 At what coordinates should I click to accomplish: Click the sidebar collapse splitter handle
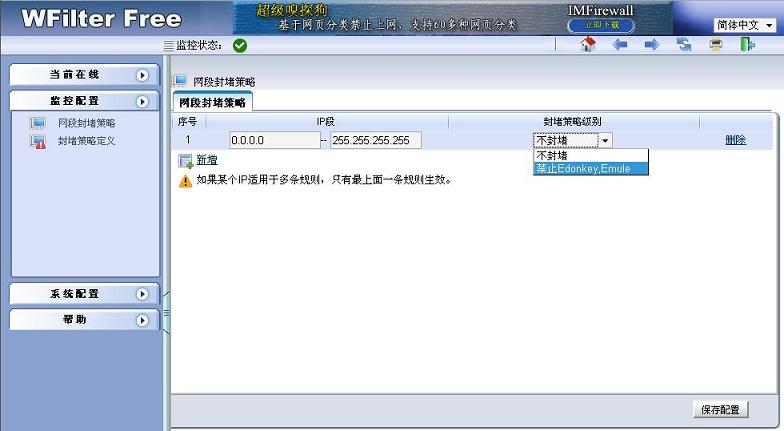166,313
